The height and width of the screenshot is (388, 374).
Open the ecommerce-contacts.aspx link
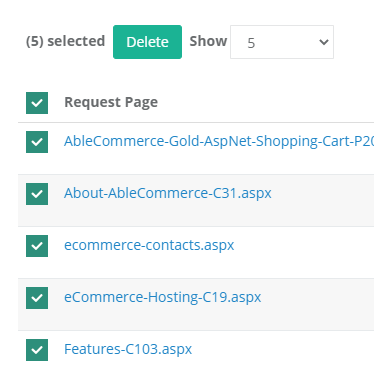click(x=149, y=245)
